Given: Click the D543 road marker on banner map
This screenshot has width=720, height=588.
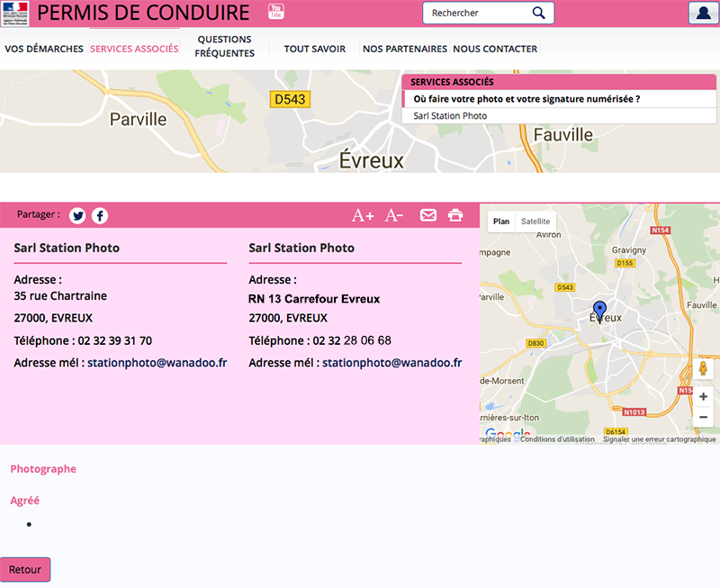Looking at the screenshot, I should [x=290, y=99].
